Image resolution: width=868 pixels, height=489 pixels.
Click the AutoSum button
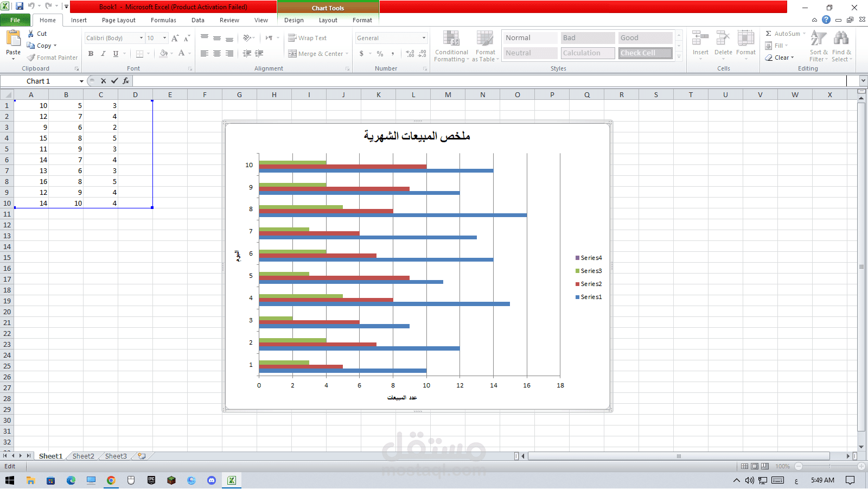tap(785, 34)
